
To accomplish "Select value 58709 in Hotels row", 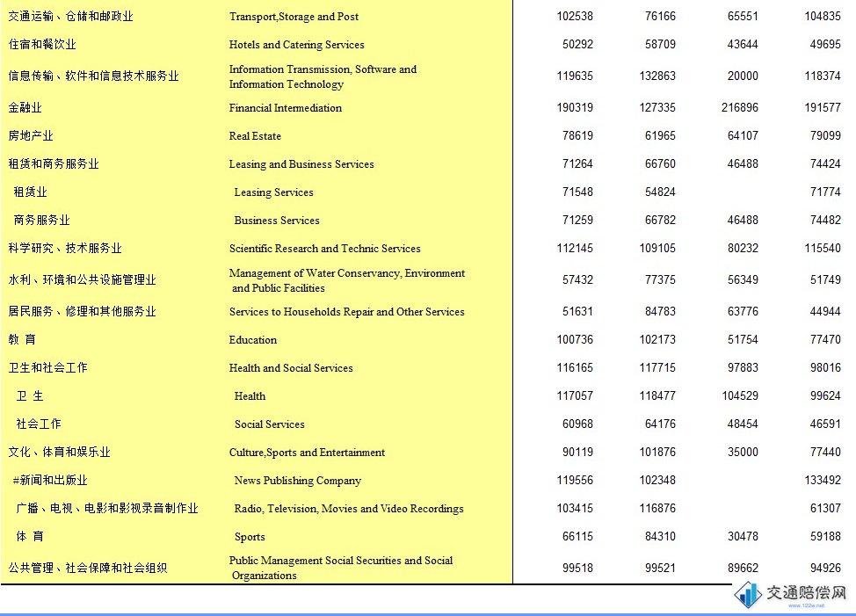I will tap(660, 44).
